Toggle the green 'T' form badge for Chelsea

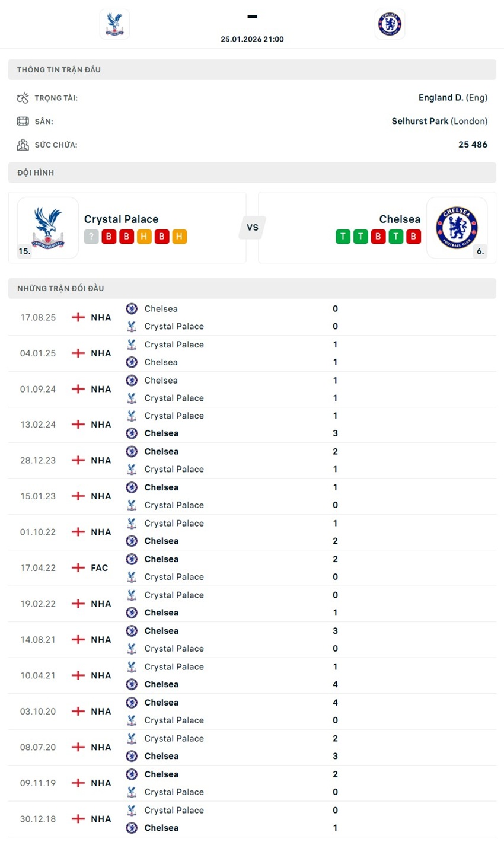coord(343,236)
